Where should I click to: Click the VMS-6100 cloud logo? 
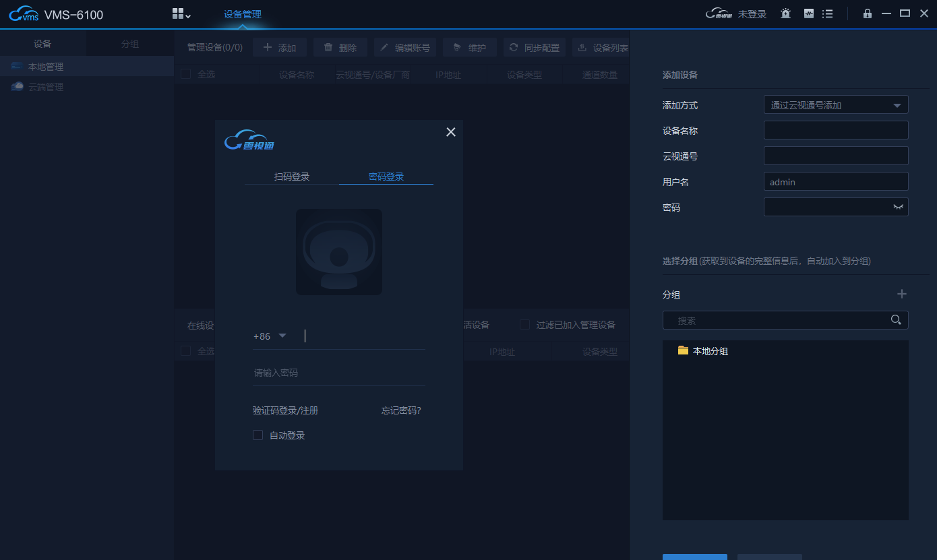[x=24, y=14]
